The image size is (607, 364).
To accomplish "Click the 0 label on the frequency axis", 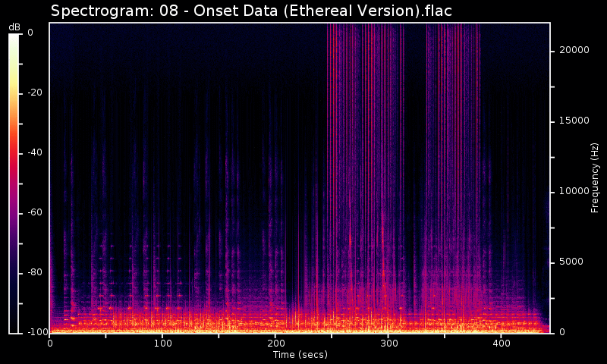I will pyautogui.click(x=561, y=332).
